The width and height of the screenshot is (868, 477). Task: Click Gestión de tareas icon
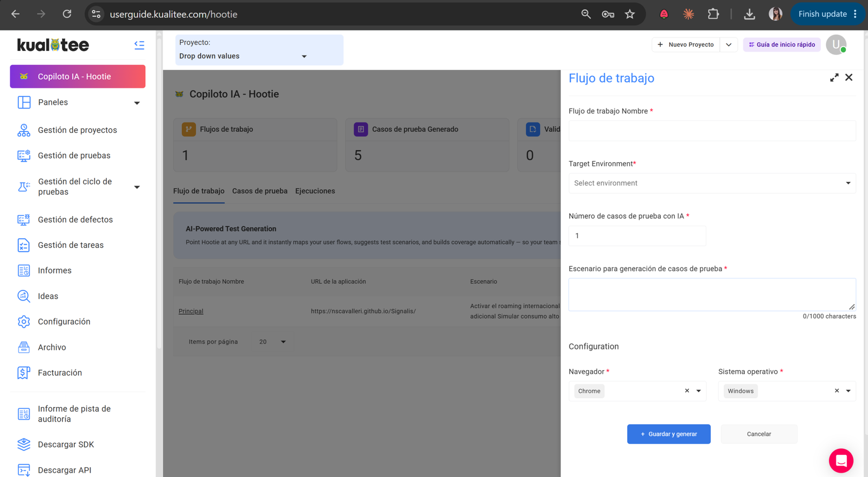point(24,245)
